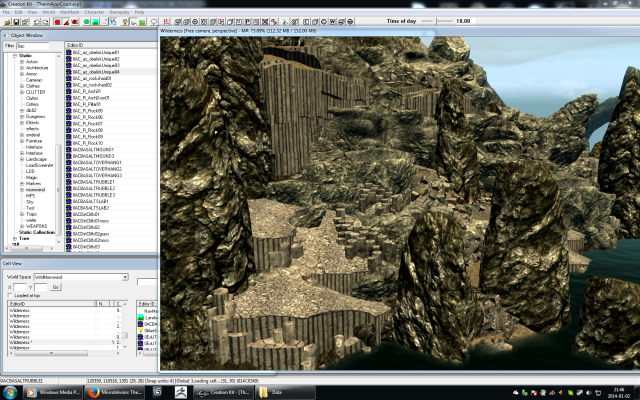The image size is (640, 400).
Task: Adjust the Time of day slider
Action: tap(437, 21)
